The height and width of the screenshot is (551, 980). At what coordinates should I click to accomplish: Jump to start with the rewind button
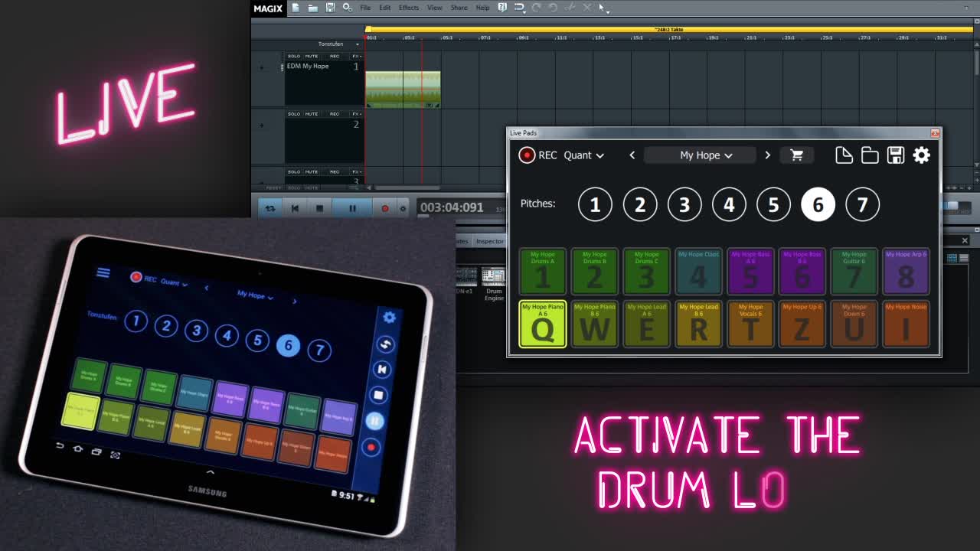point(295,208)
